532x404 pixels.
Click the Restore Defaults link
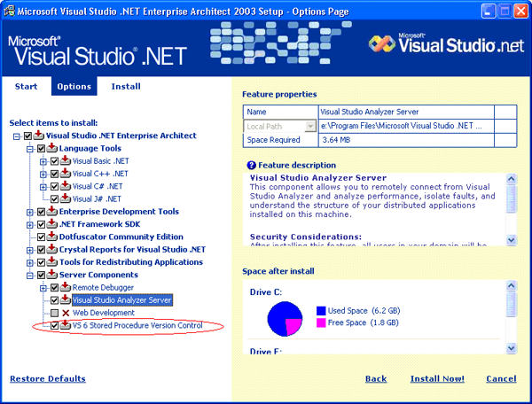tap(47, 379)
